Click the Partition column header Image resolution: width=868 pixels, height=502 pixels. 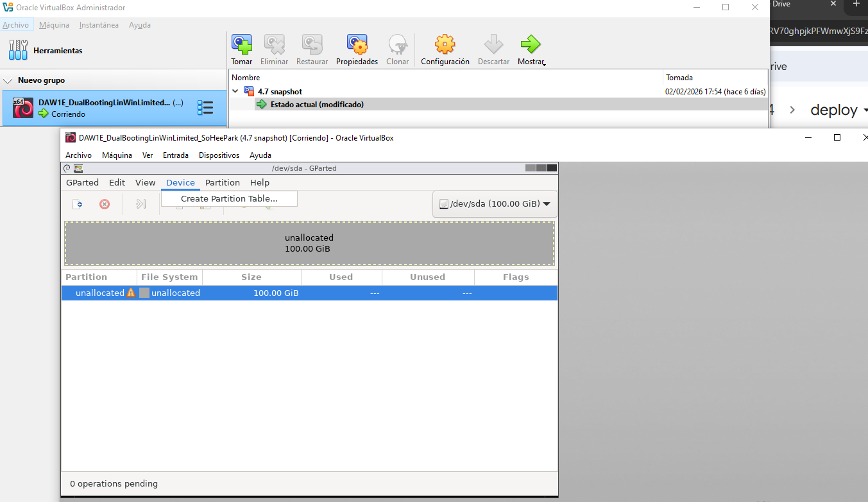click(99, 277)
